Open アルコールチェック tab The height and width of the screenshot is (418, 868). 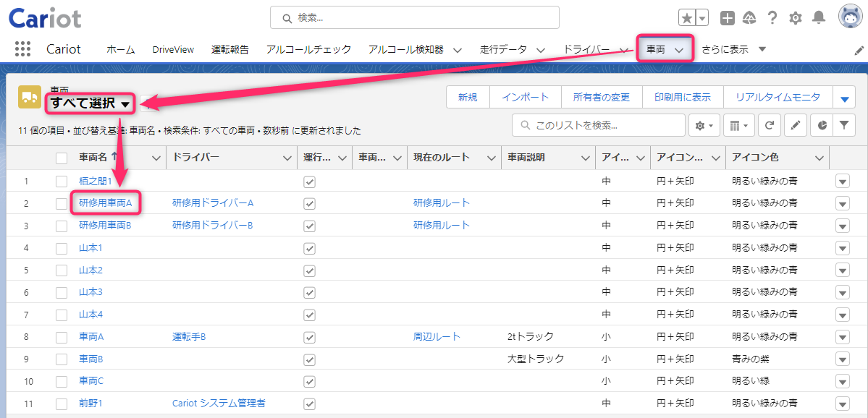(x=308, y=49)
